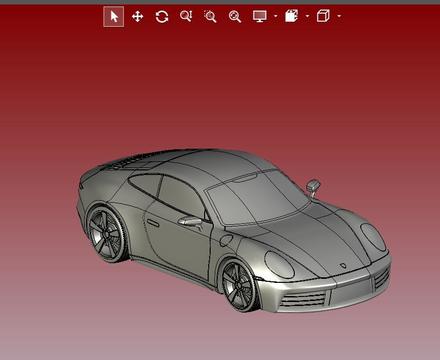Open dropdown arrow next to cube icon
Screen dimensions: 440x360
[x=339, y=16]
